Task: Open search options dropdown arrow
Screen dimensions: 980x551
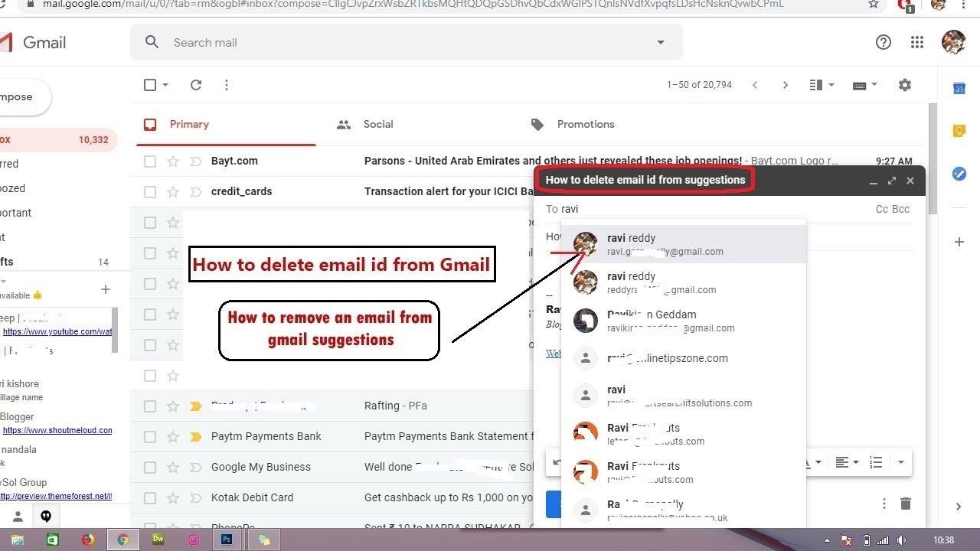Action: point(661,43)
